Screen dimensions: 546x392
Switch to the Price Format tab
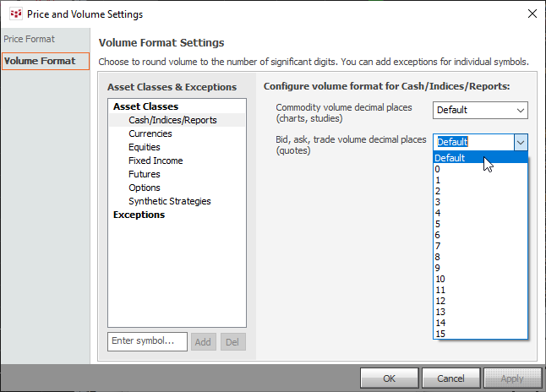(x=30, y=39)
